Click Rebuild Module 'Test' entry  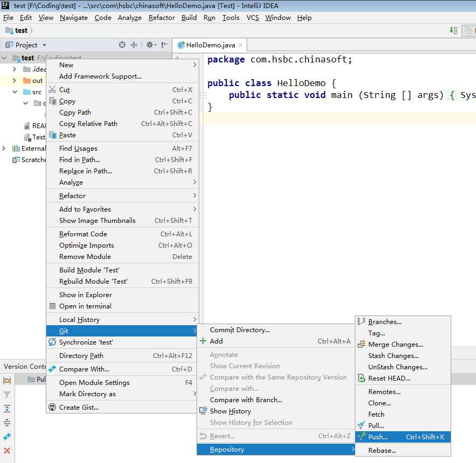[122, 281]
